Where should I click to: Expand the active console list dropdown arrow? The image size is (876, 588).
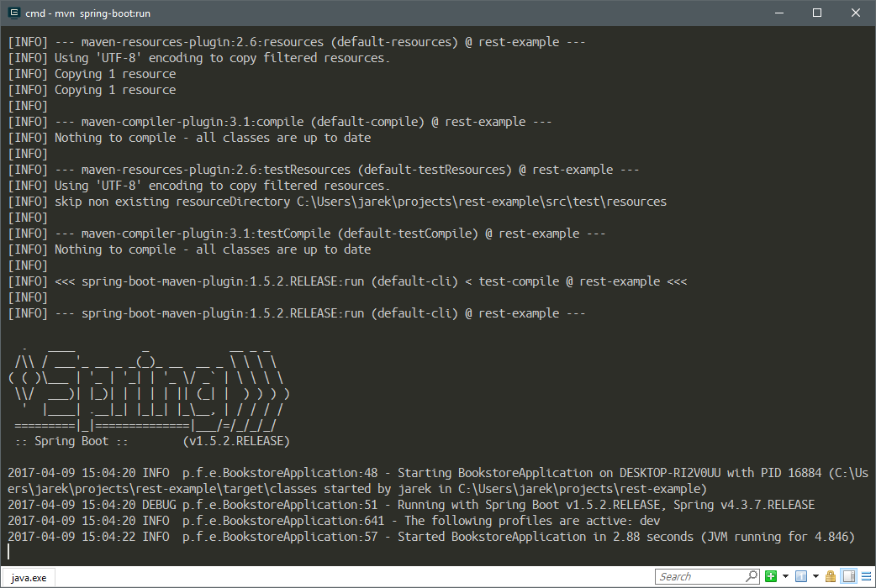[815, 576]
